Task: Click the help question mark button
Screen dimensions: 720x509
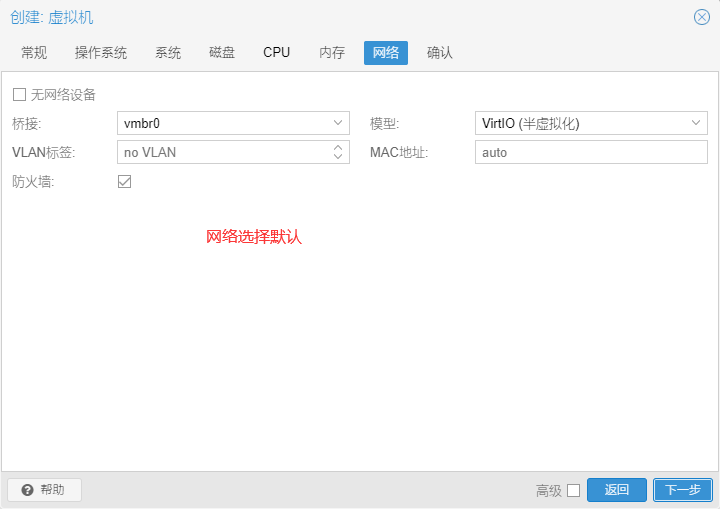Action: 44,490
